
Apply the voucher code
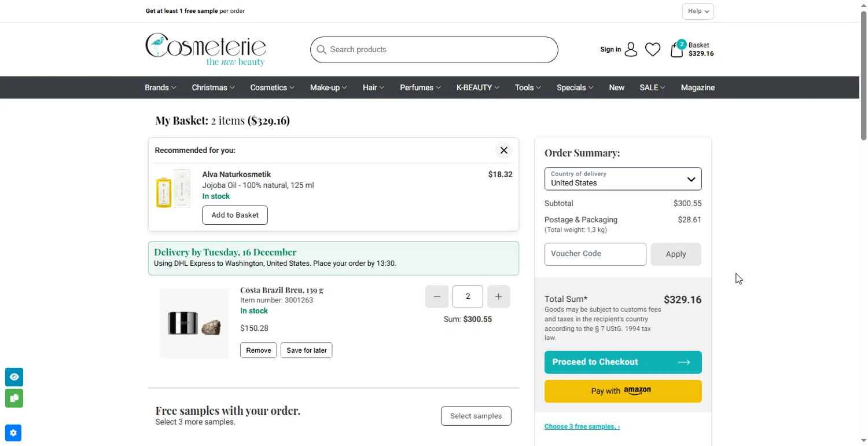coord(676,254)
